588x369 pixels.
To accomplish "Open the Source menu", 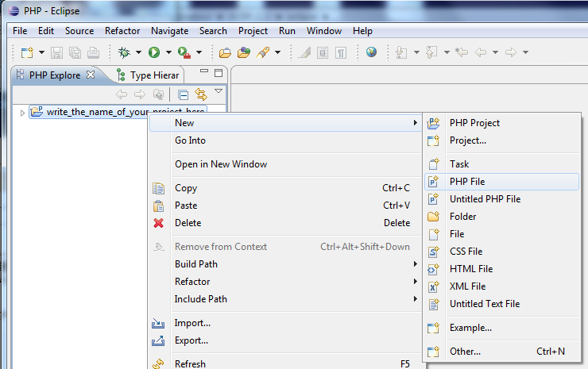I will click(x=79, y=31).
